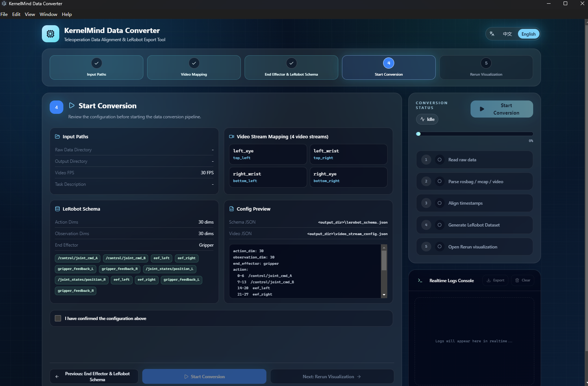Export the realtime logs
588x386 pixels.
click(x=495, y=280)
